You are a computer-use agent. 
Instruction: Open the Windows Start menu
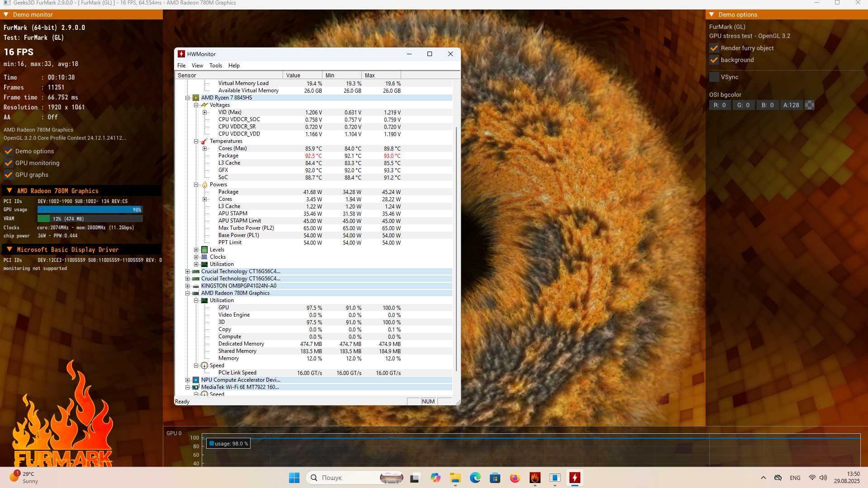tap(294, 478)
